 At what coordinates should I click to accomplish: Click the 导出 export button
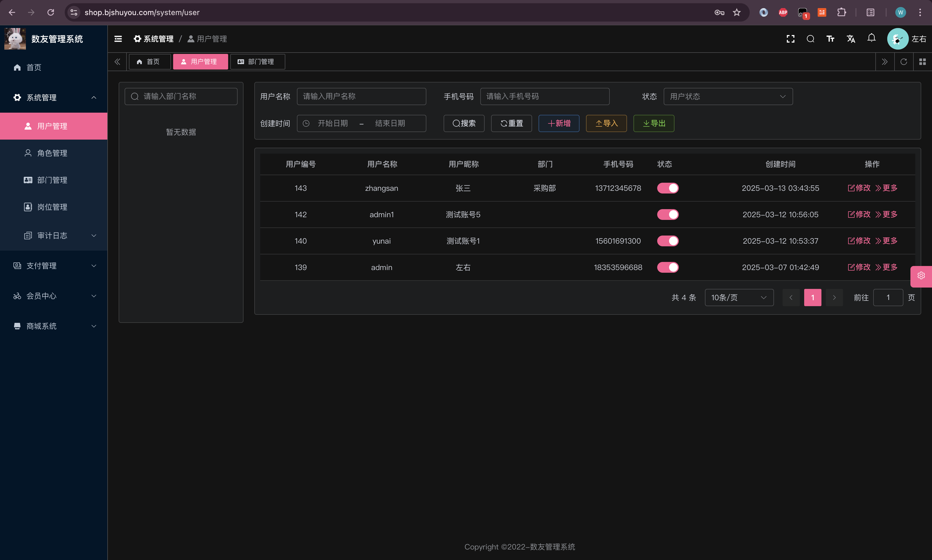pos(653,123)
